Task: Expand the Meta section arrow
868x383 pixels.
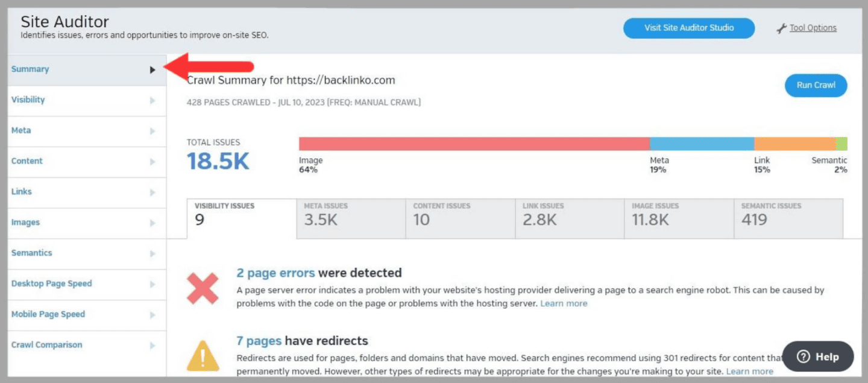Action: pyautogui.click(x=153, y=131)
